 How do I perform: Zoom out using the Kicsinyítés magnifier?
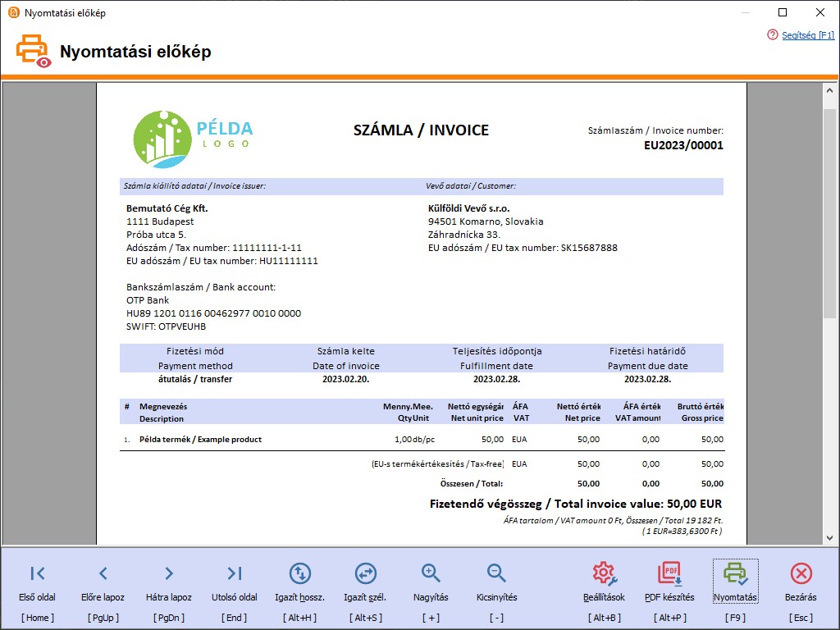click(x=496, y=573)
